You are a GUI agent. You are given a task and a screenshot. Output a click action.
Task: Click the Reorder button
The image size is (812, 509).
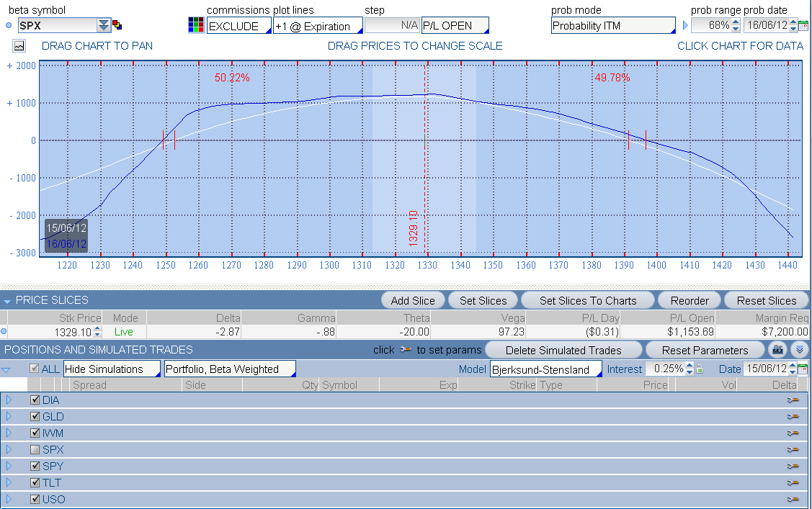pos(690,300)
